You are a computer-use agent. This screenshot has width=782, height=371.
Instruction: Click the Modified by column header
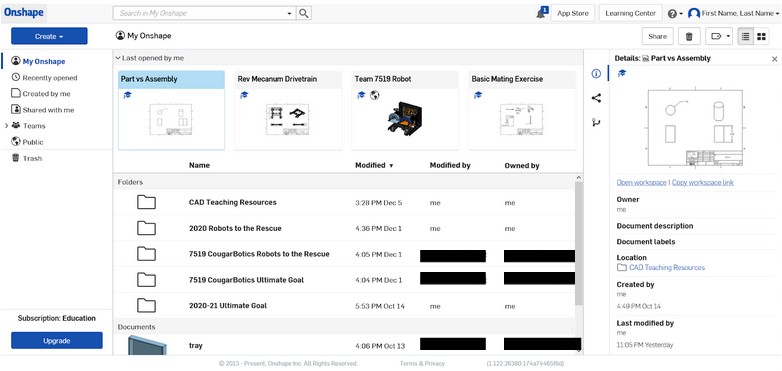coord(450,165)
